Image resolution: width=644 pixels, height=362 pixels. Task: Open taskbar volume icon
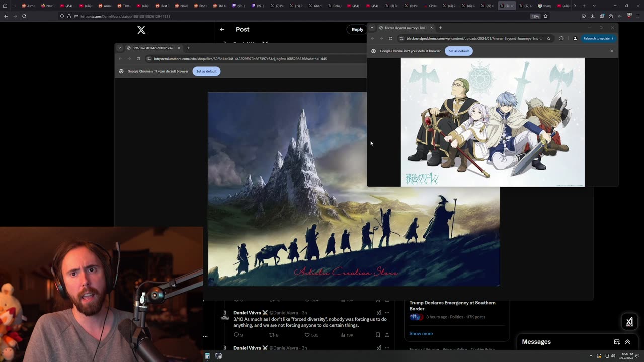[613, 356]
